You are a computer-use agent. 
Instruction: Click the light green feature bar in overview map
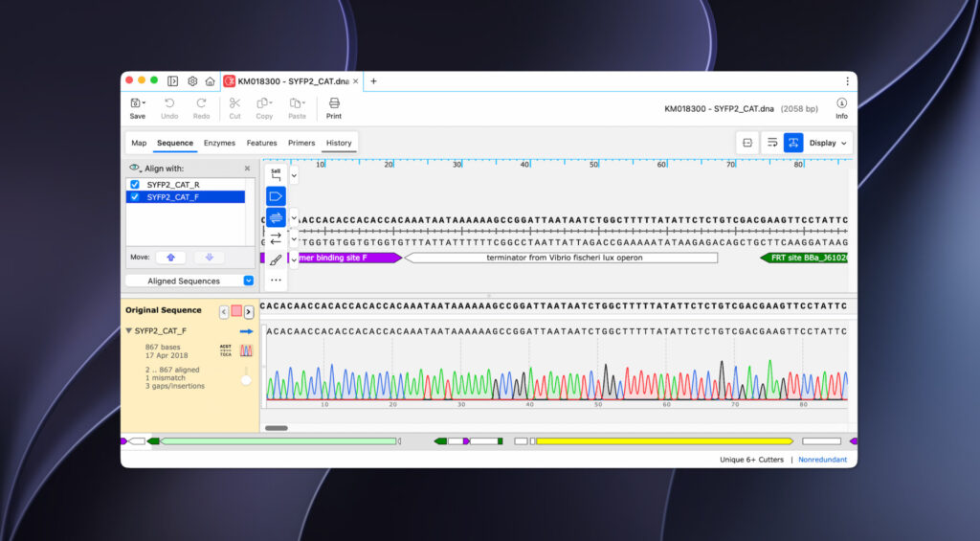point(278,441)
